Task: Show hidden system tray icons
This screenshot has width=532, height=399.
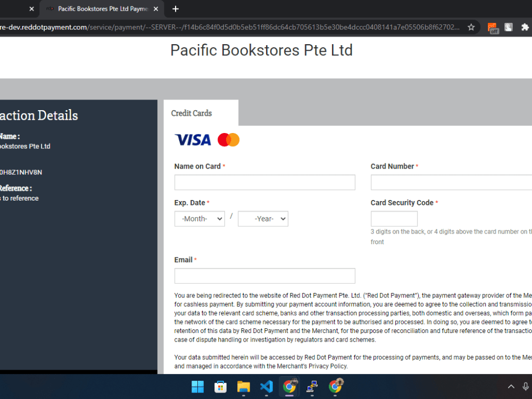Action: tap(511, 386)
